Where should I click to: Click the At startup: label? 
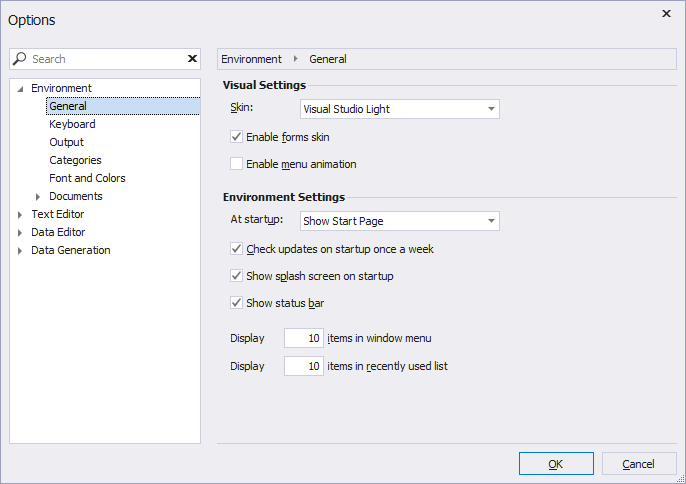click(x=256, y=219)
